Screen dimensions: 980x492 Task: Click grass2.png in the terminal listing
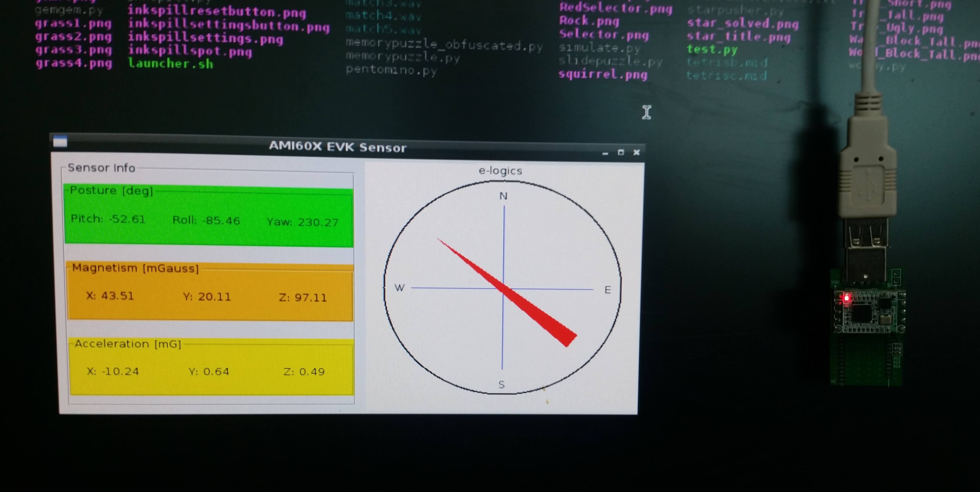pyautogui.click(x=74, y=37)
